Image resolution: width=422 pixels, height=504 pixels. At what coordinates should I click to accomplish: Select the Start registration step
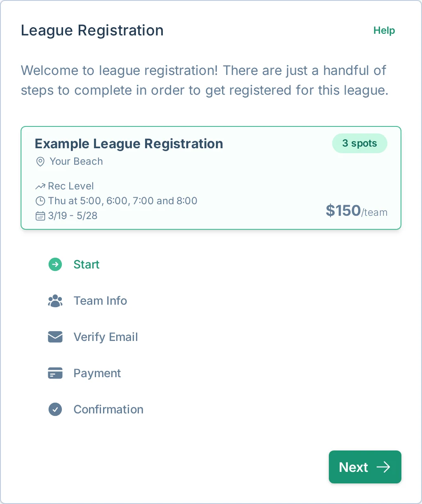pos(87,264)
